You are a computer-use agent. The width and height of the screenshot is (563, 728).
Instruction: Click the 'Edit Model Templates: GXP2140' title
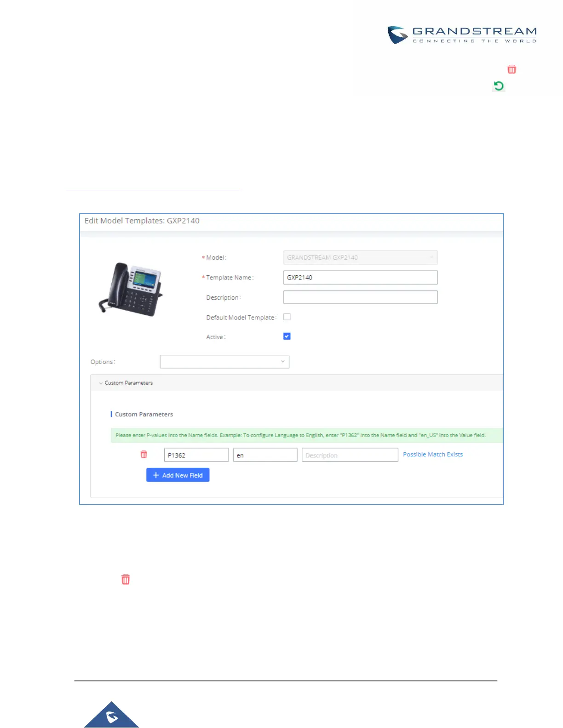[142, 221]
